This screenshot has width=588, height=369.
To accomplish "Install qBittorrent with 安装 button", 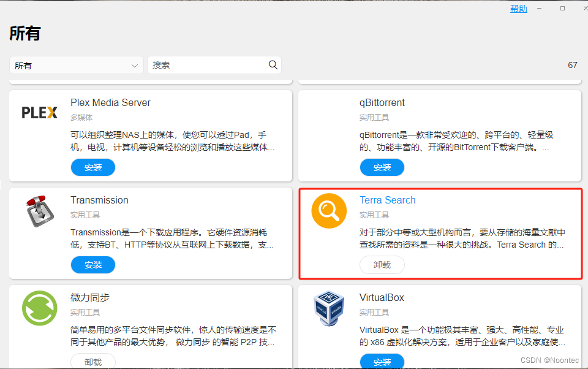I will (x=382, y=167).
